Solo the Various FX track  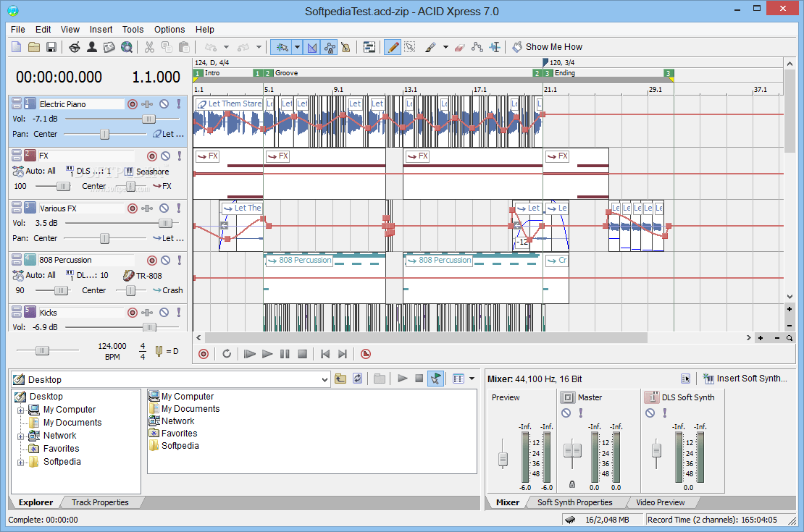pos(179,208)
